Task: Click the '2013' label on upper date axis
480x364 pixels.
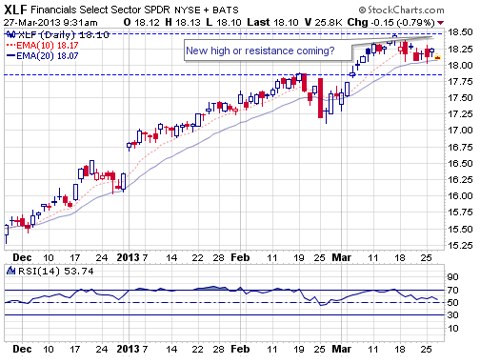Action: 128,258
